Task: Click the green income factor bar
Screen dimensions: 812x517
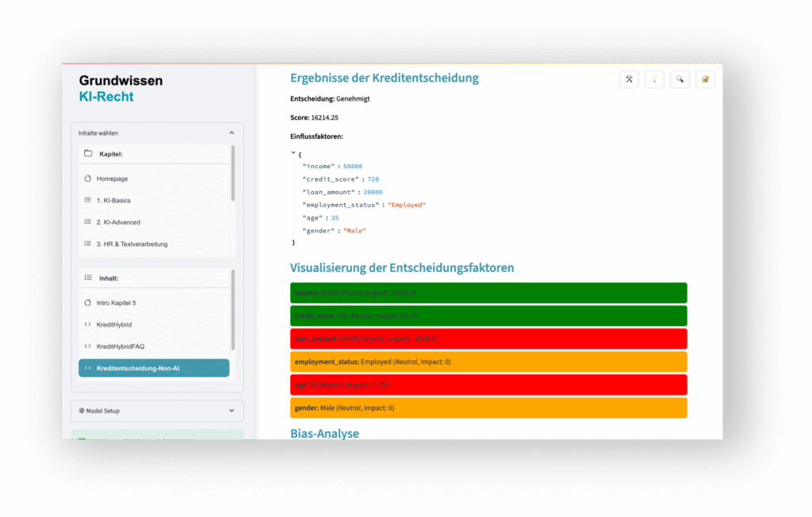Action: (x=488, y=293)
